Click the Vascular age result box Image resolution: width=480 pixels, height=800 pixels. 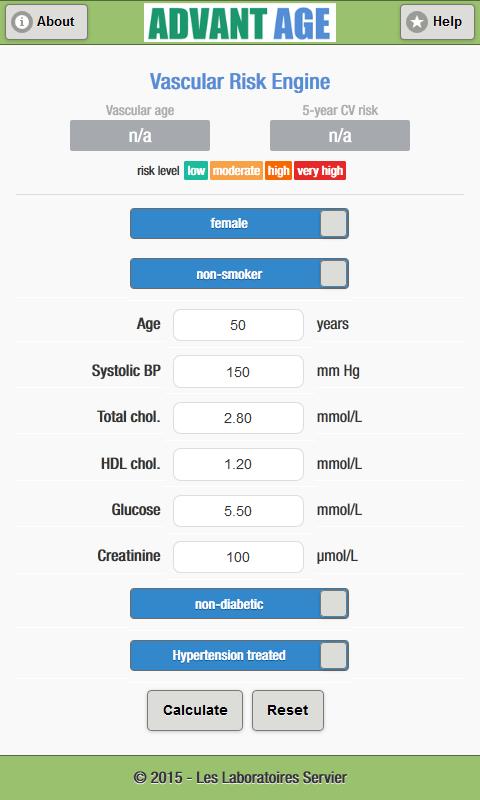[140, 136]
